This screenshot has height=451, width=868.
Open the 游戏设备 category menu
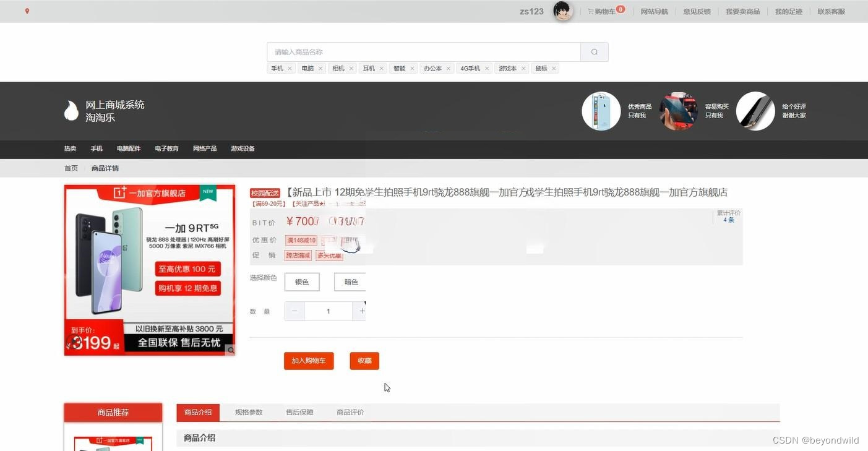point(243,148)
